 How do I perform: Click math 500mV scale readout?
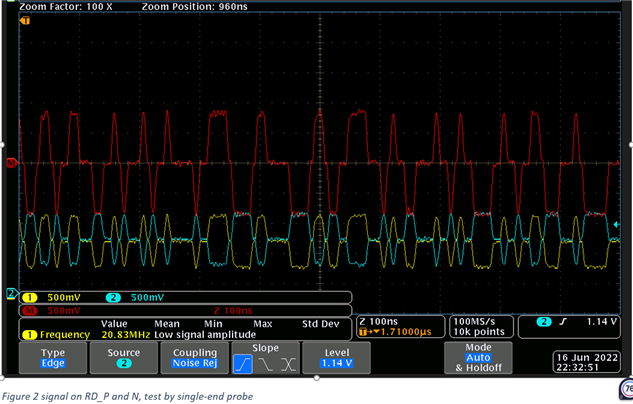point(64,311)
